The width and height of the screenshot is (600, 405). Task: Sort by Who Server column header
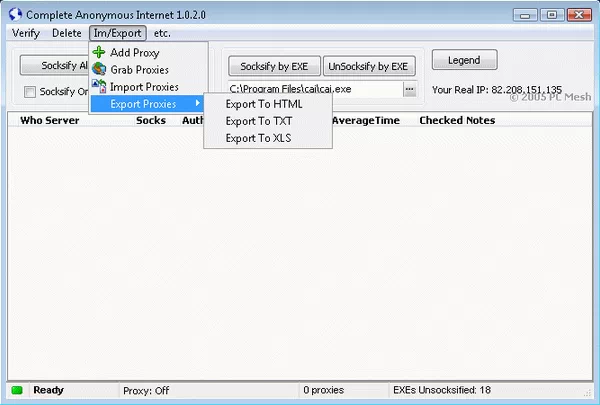point(50,120)
